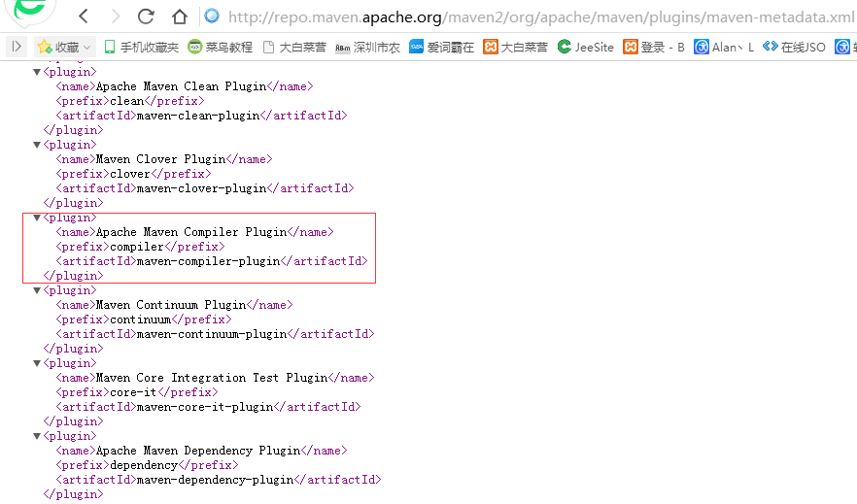This screenshot has height=504, width=857.
Task: Open the first 大白菜营 bookmark with page icon
Action: point(294,47)
